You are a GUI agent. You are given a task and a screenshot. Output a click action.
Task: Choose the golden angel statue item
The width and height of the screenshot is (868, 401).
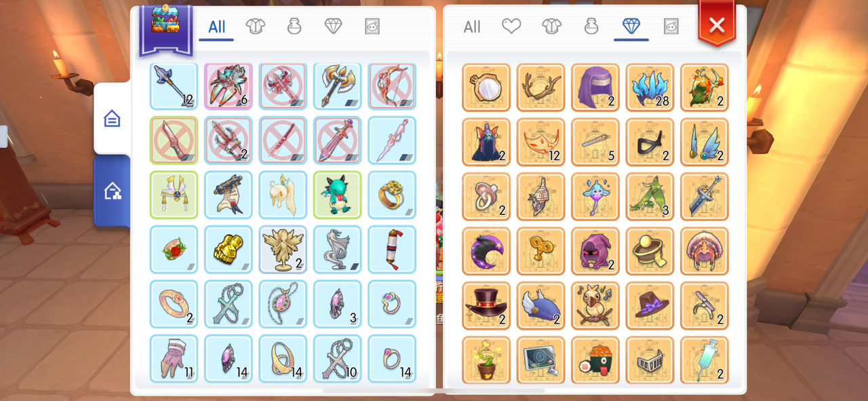click(x=283, y=250)
